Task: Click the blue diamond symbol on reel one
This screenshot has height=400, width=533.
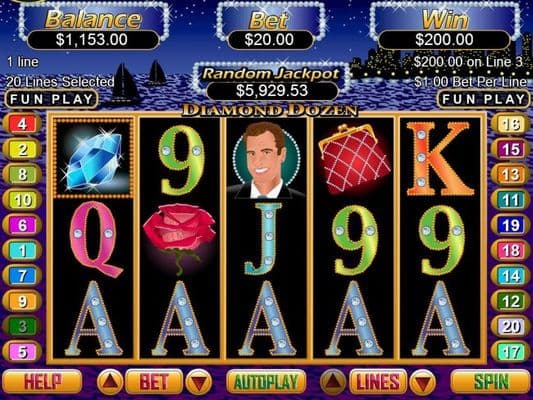Action: point(93,158)
